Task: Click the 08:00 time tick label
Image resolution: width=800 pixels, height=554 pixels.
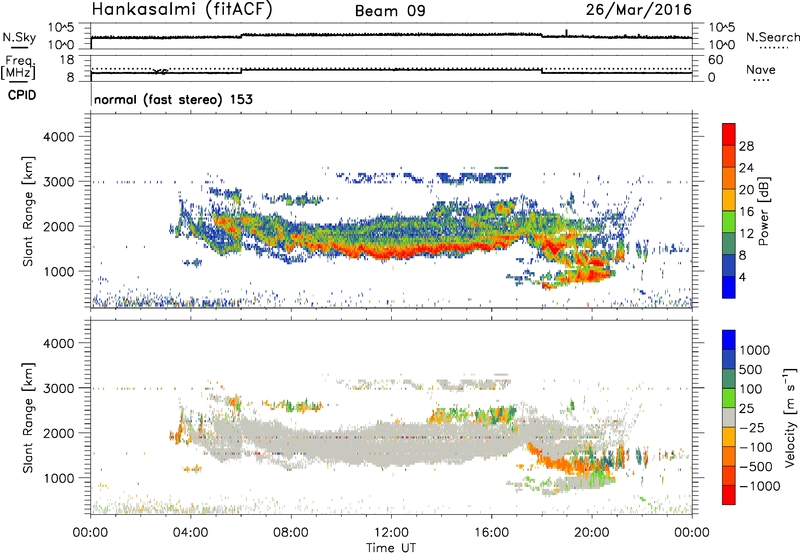Action: (291, 533)
